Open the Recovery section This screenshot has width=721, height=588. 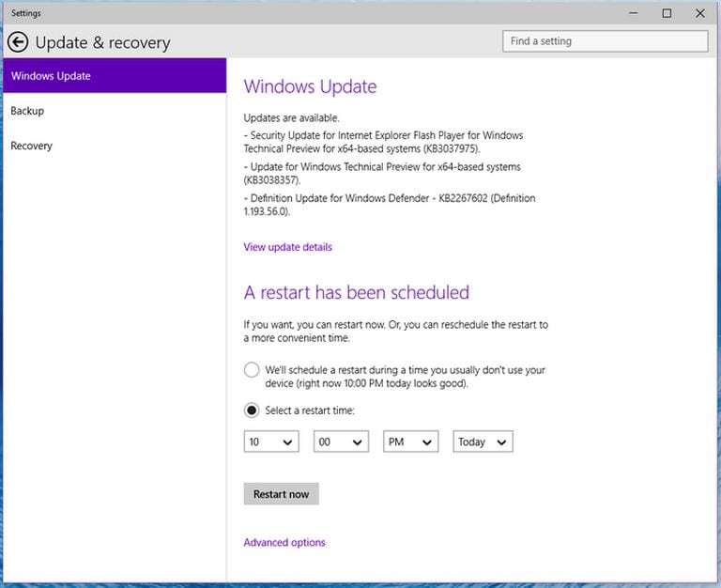coord(31,146)
